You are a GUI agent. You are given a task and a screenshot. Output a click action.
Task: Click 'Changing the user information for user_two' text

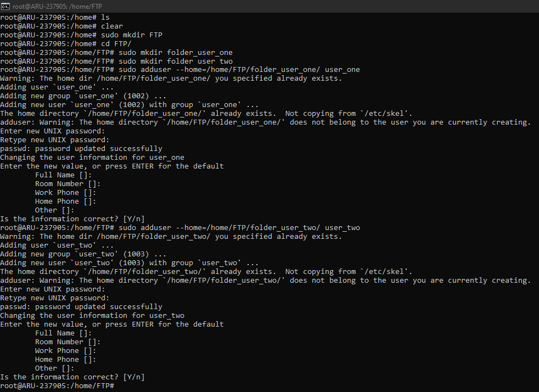click(x=92, y=316)
